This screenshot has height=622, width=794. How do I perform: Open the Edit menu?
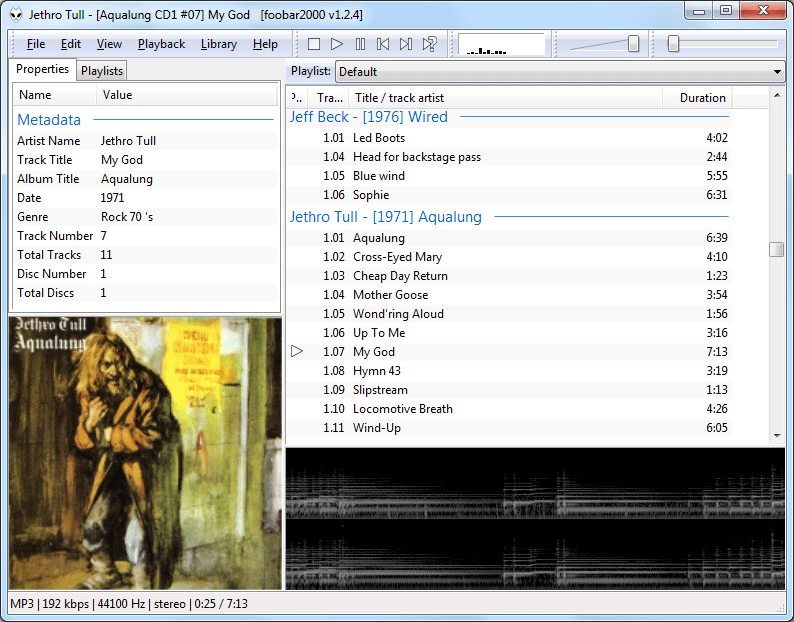tap(70, 44)
